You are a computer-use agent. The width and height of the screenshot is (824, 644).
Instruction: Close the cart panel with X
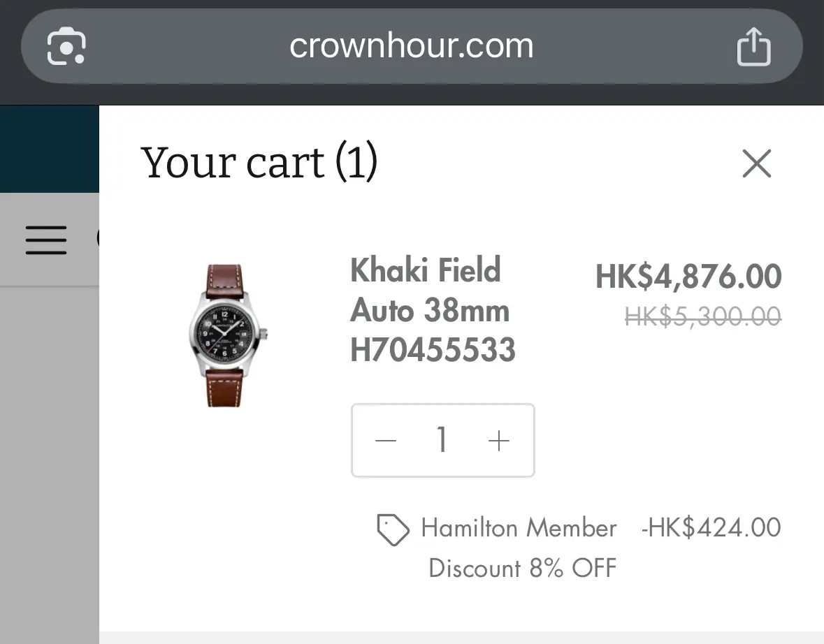tap(757, 163)
